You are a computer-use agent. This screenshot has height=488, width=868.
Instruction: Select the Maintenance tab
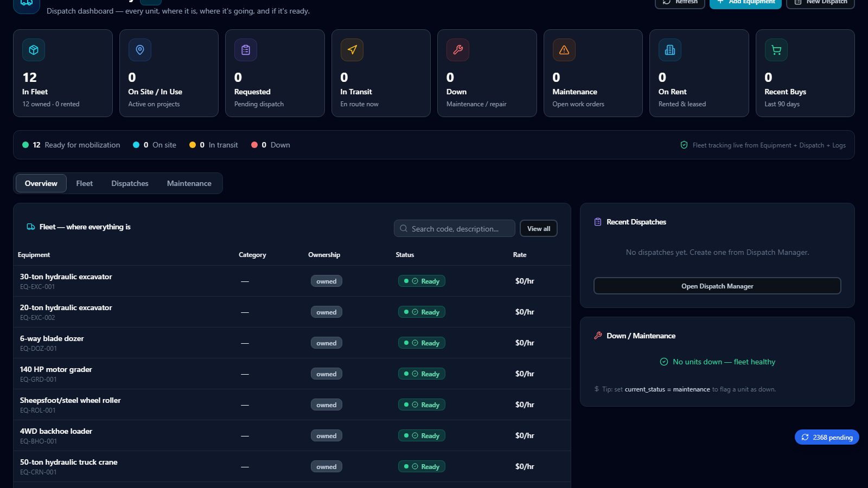(189, 183)
